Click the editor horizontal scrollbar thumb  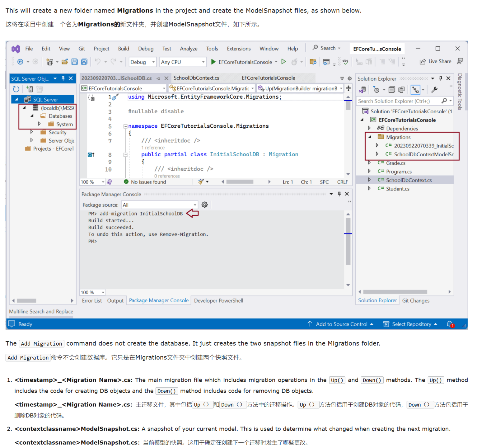pyautogui.click(x=240, y=182)
